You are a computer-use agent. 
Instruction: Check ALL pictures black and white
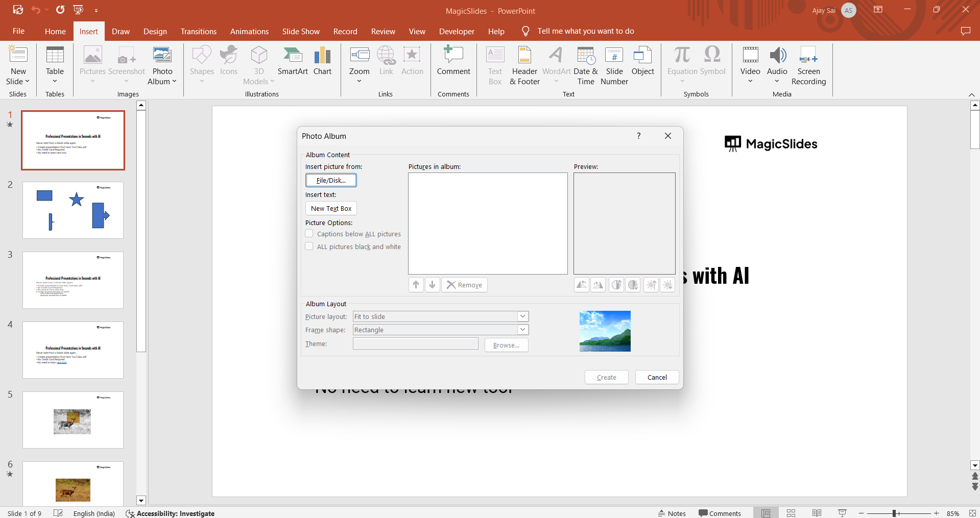pyautogui.click(x=309, y=246)
